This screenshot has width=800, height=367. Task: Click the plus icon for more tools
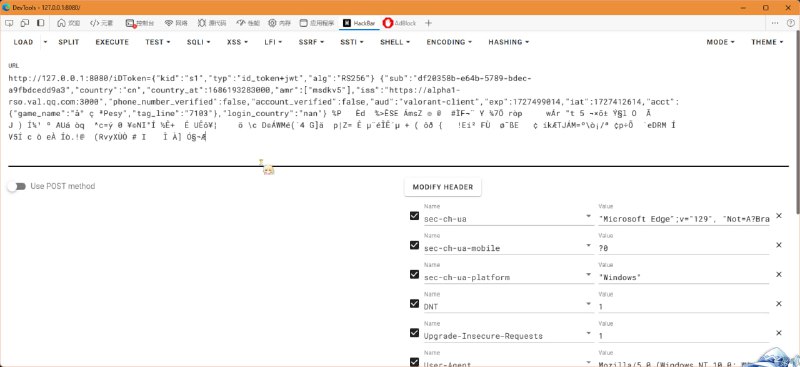point(428,23)
